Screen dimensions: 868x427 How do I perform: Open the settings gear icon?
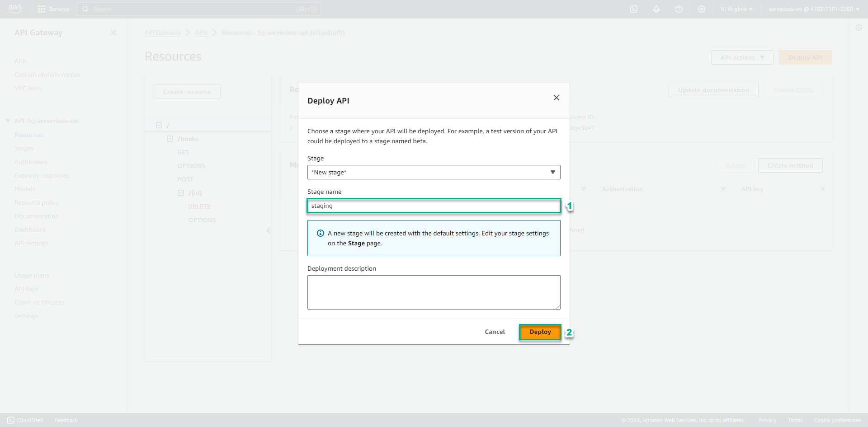pyautogui.click(x=702, y=9)
